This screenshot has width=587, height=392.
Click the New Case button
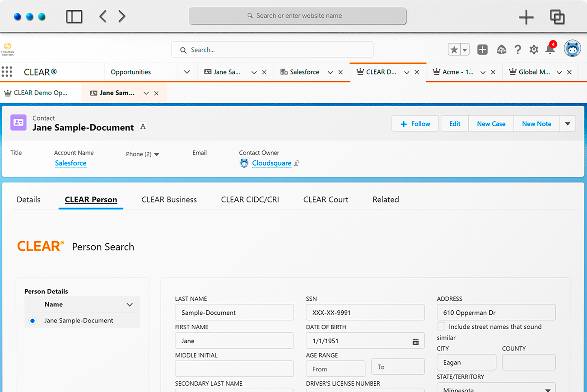pos(491,123)
